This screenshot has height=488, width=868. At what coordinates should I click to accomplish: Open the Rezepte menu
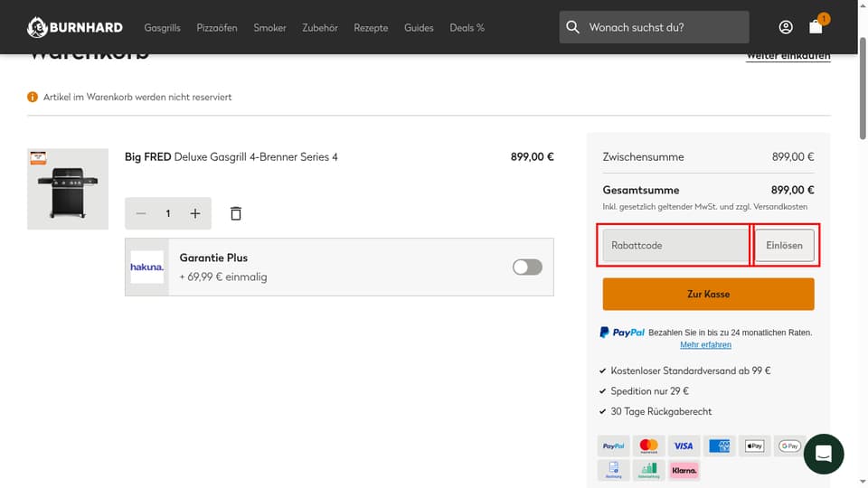click(x=371, y=28)
